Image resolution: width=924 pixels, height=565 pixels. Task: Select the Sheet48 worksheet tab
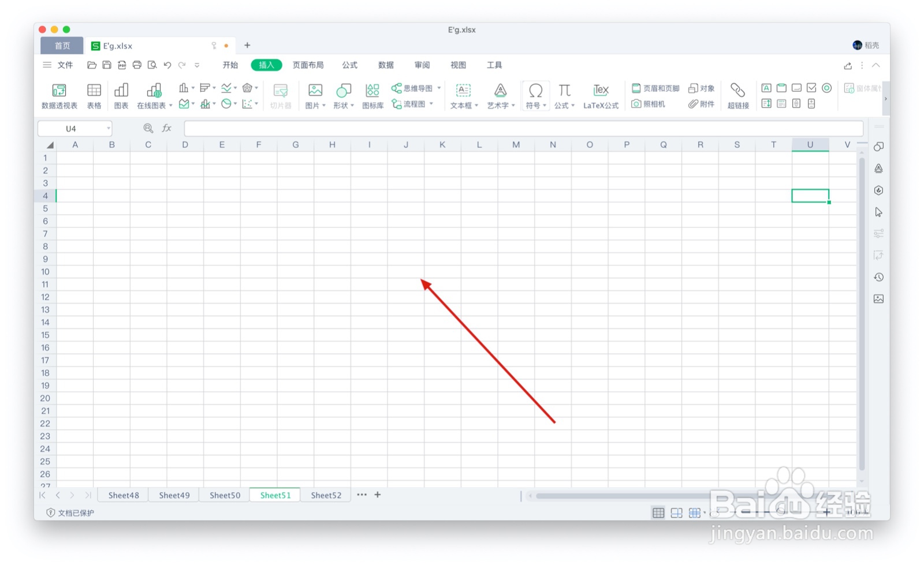click(x=124, y=495)
